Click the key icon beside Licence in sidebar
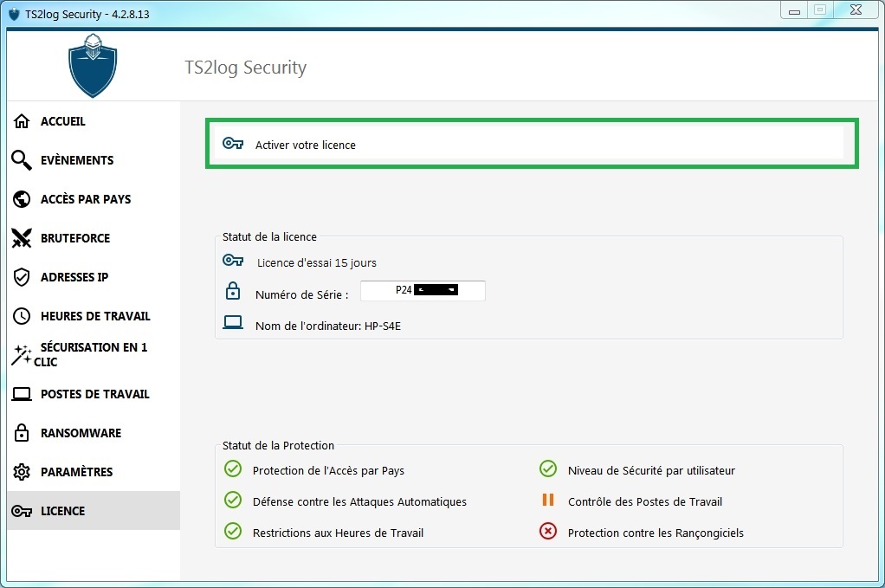 tap(22, 511)
